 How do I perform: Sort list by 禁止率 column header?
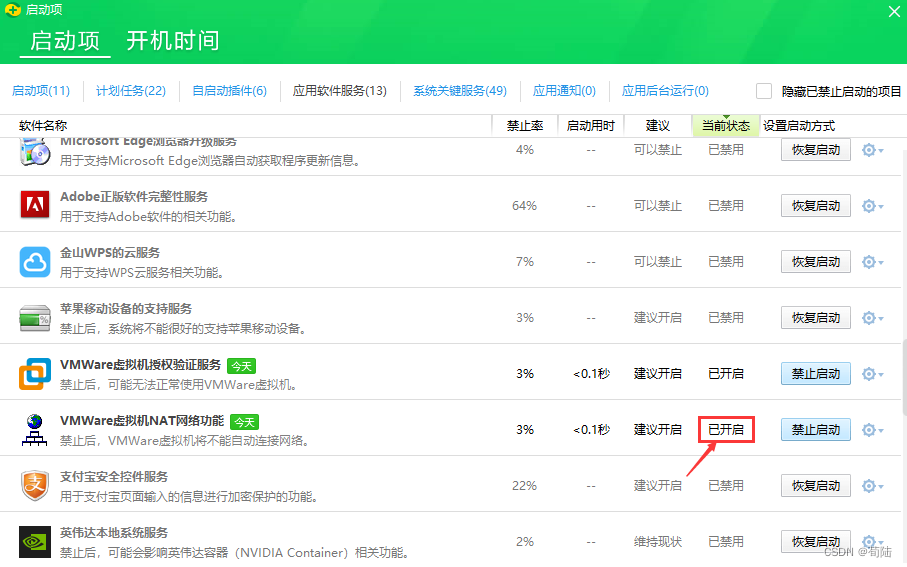pos(524,126)
